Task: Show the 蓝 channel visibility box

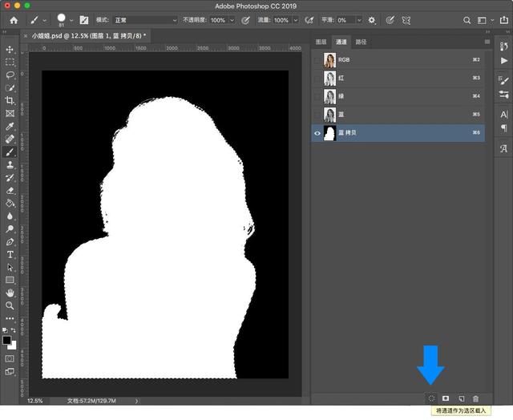Action: pos(317,115)
